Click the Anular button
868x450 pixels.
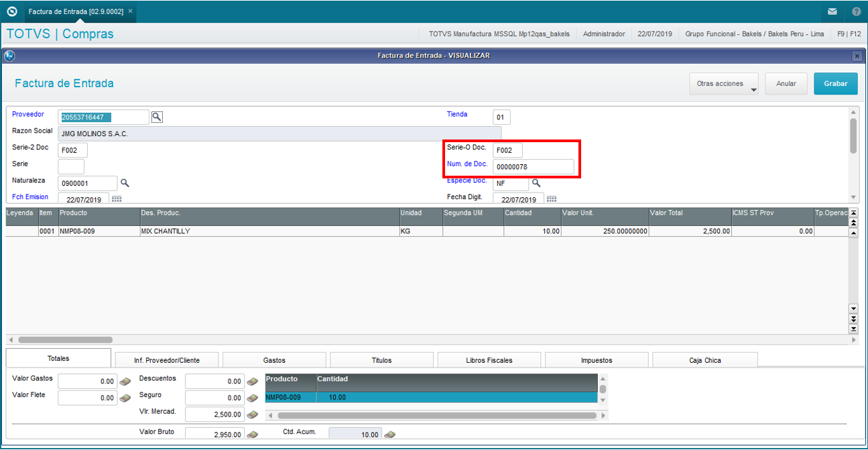coord(786,84)
